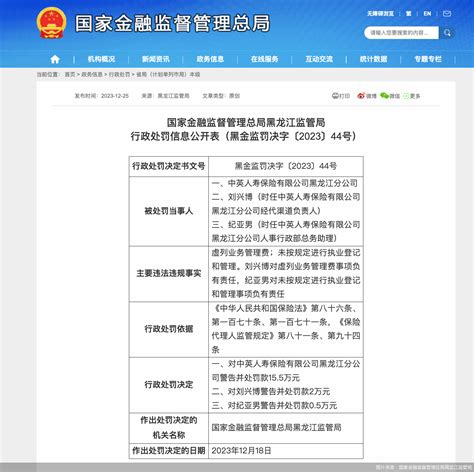The height and width of the screenshot is (472, 474).
Task: Click line 一、中英人寿保险有限公司黑龙江分公司
Action: (285, 183)
